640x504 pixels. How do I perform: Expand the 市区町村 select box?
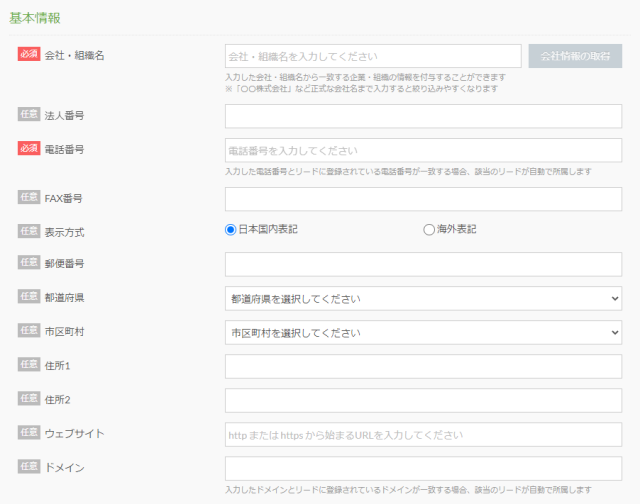[423, 332]
